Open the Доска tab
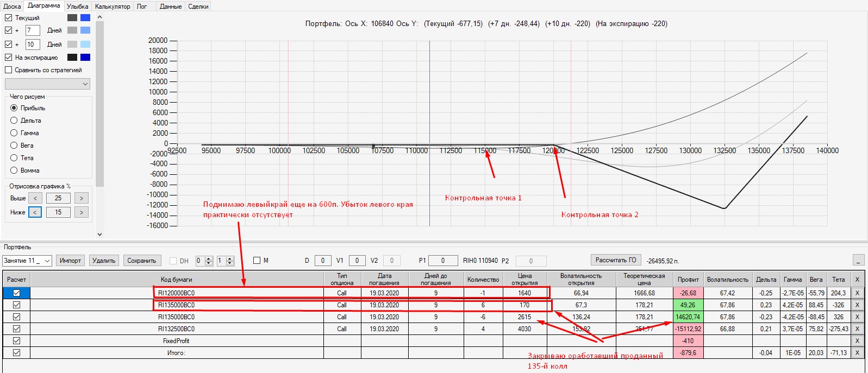Viewport: 868px width, 373px height. point(12,7)
